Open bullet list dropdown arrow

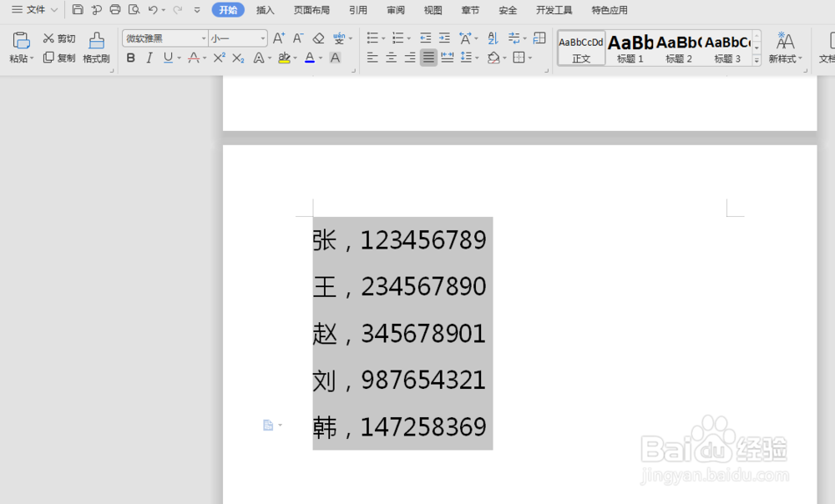point(383,38)
